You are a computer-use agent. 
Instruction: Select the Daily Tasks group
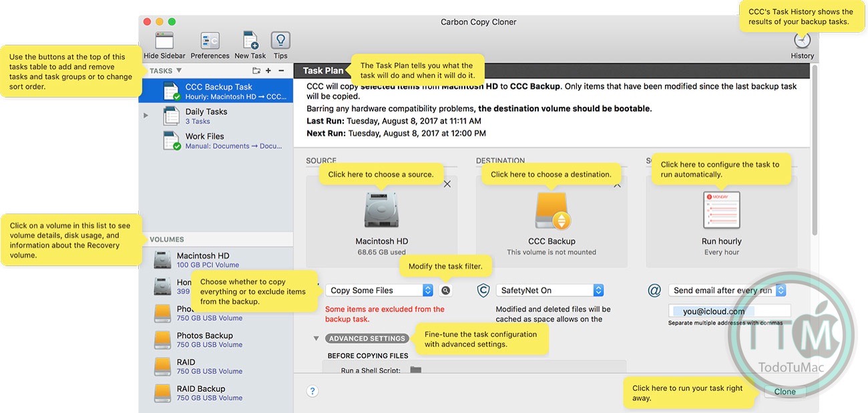click(x=216, y=116)
